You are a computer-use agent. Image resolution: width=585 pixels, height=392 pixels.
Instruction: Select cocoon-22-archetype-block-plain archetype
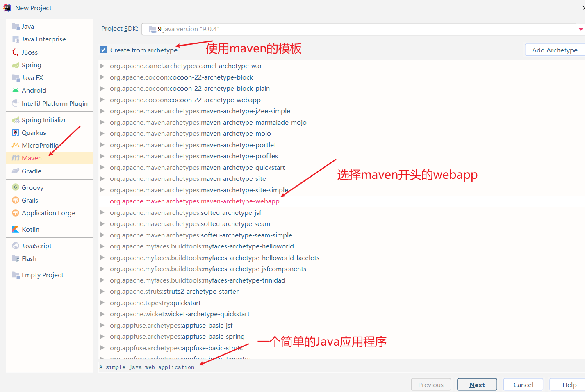[x=190, y=89]
